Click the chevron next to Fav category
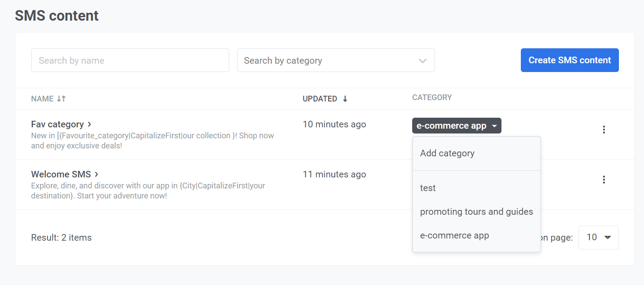This screenshot has height=285, width=644. coord(89,124)
